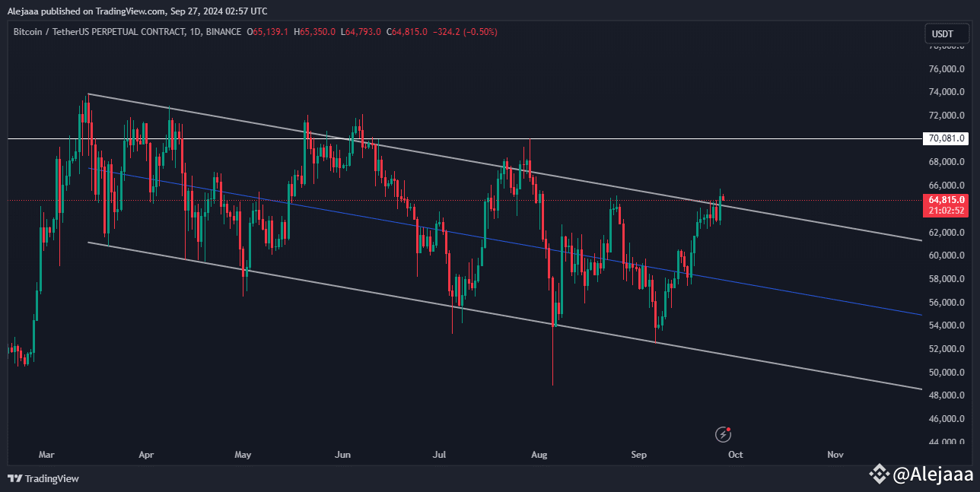Click the close value C64,815.0 in legend
This screenshot has height=492, width=980.
[406, 32]
